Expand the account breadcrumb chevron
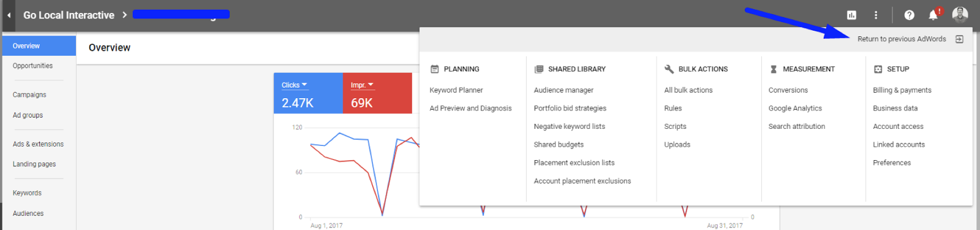Image resolution: width=980 pixels, height=230 pixels. pyautogui.click(x=124, y=15)
